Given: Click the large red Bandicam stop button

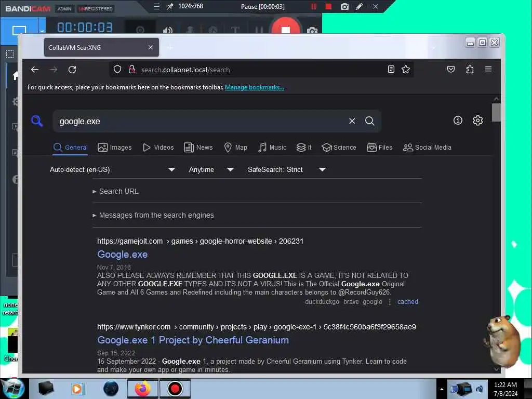Looking at the screenshot, I should [285, 27].
